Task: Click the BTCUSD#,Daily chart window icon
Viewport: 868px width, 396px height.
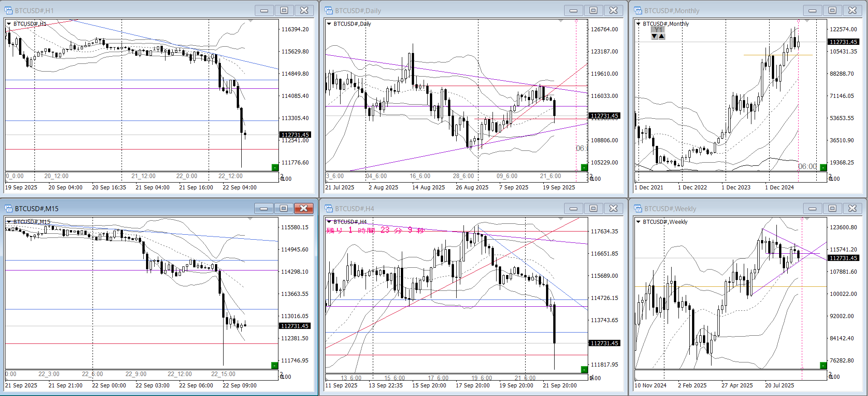Action: tap(329, 10)
